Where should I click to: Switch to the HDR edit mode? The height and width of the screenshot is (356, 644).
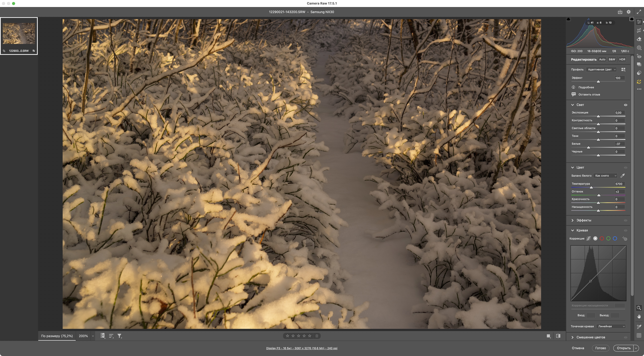[622, 60]
